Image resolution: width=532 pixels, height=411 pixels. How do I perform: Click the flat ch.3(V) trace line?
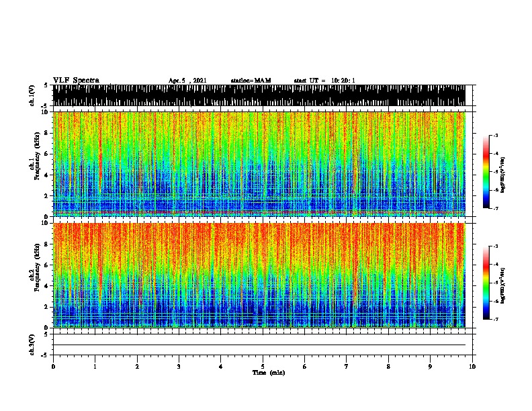(259, 345)
